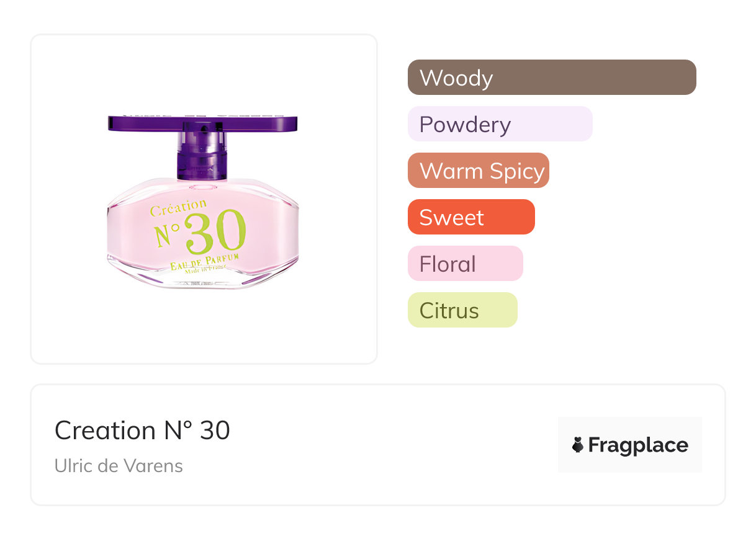This screenshot has width=756, height=536.
Task: Select the Woody accord bar
Action: (x=551, y=78)
